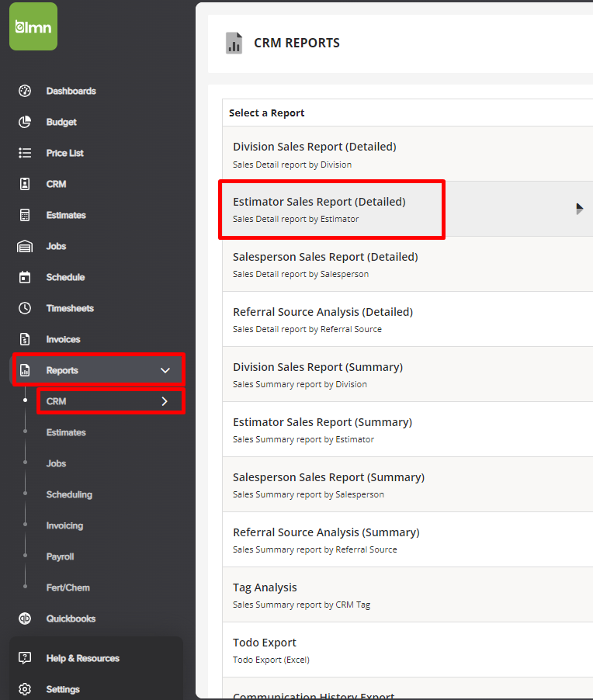This screenshot has width=593, height=700.
Task: Select Jobs under the Reports submenu
Action: [56, 463]
